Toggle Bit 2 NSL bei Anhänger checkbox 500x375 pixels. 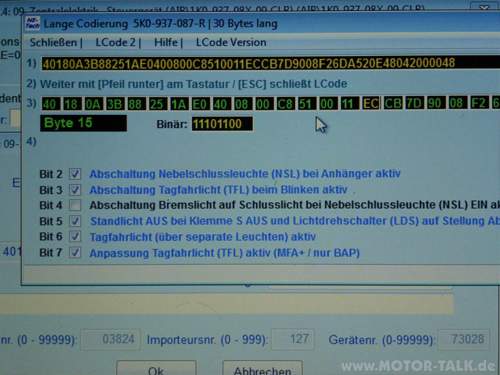point(75,174)
